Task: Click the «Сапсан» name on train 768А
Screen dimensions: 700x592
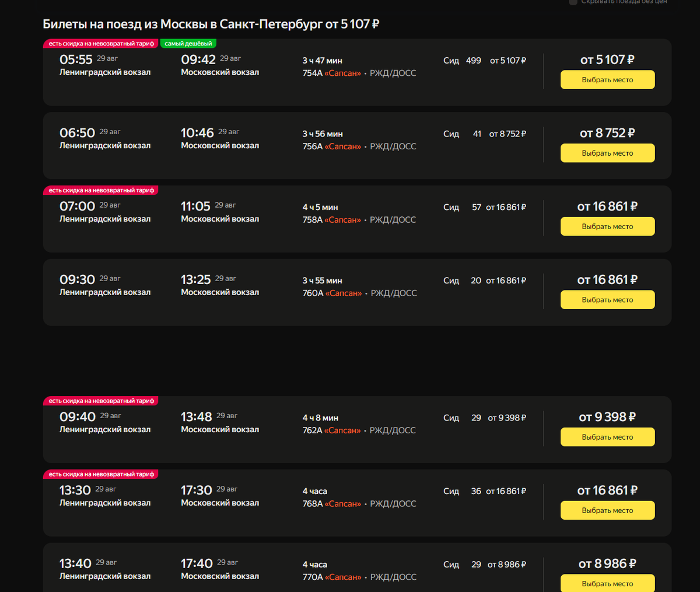Action: pyautogui.click(x=343, y=504)
